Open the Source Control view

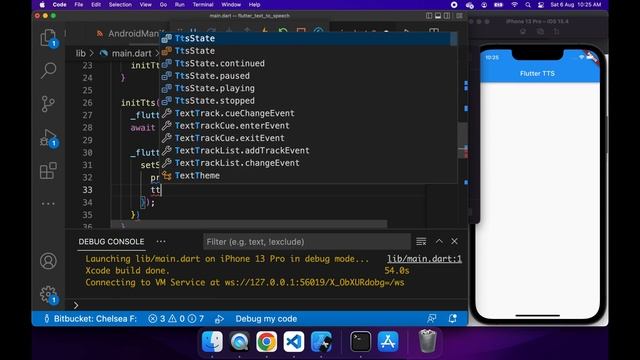pyautogui.click(x=48, y=104)
